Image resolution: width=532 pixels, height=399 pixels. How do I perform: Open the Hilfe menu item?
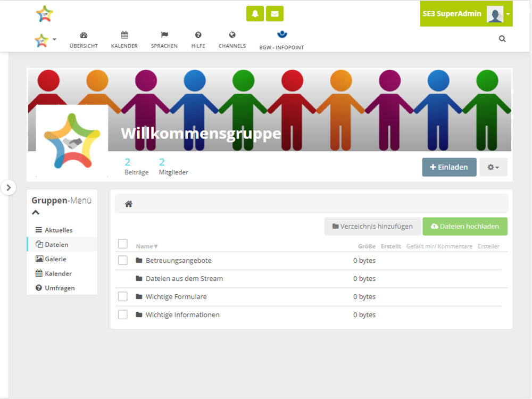pyautogui.click(x=198, y=40)
